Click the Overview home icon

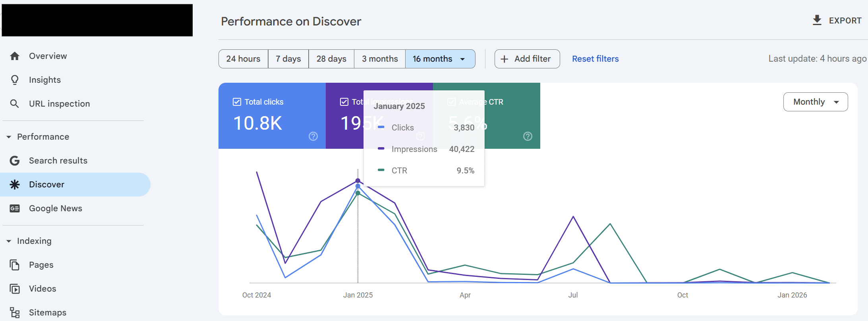[15, 56]
